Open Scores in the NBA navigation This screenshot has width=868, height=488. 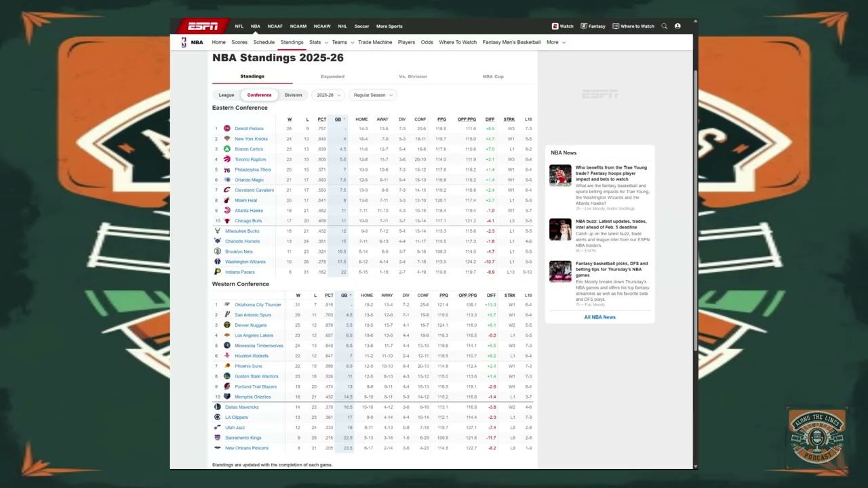(239, 42)
